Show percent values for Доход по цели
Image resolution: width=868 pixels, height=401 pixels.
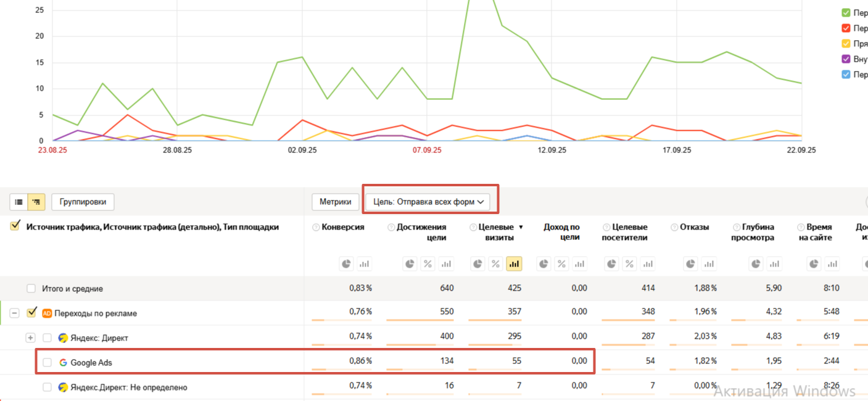click(x=561, y=264)
